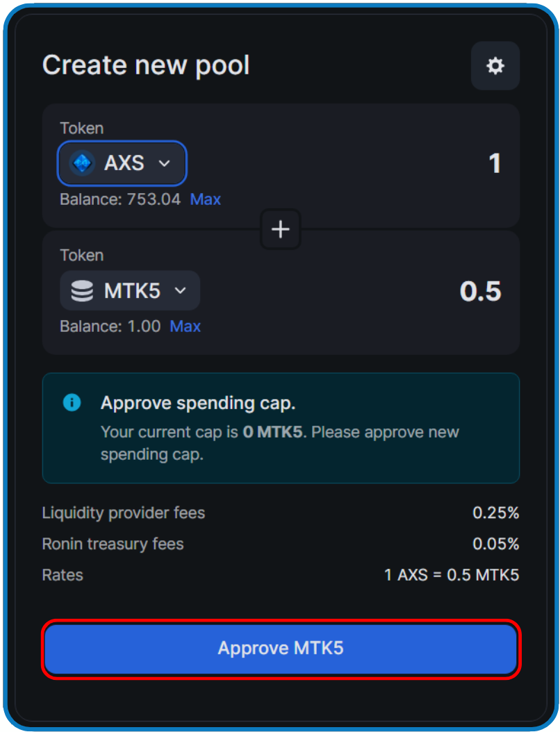Click the AXS blue diamond token logo
Viewport: 560px width, 732px height.
(x=82, y=163)
